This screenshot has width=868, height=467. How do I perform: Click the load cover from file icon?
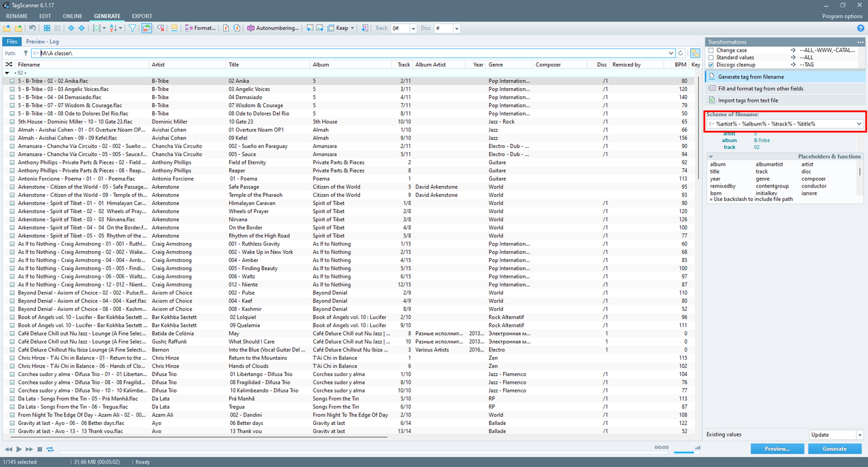(x=310, y=29)
